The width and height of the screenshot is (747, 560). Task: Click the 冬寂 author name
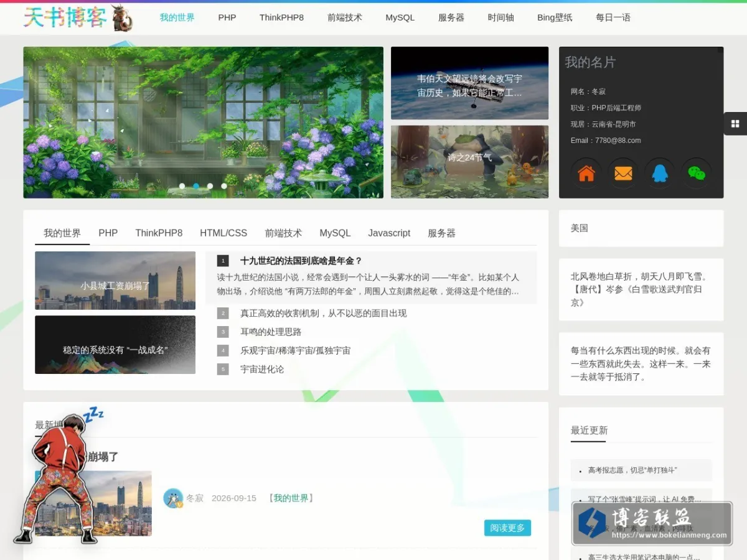coord(195,498)
